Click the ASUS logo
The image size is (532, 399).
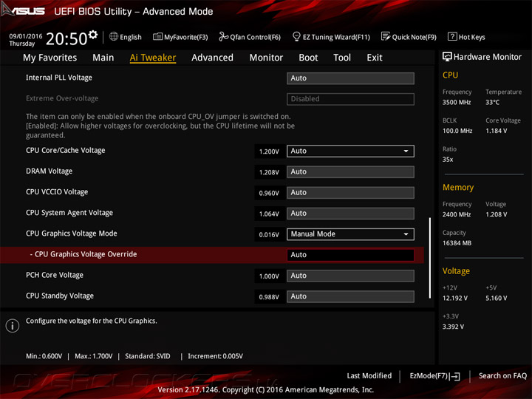tap(23, 10)
